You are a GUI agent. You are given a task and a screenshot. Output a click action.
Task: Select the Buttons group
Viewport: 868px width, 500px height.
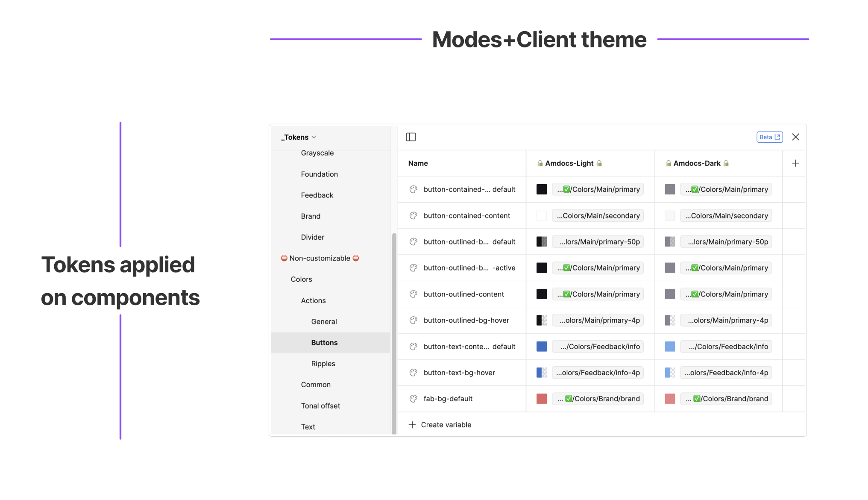pyautogui.click(x=324, y=343)
